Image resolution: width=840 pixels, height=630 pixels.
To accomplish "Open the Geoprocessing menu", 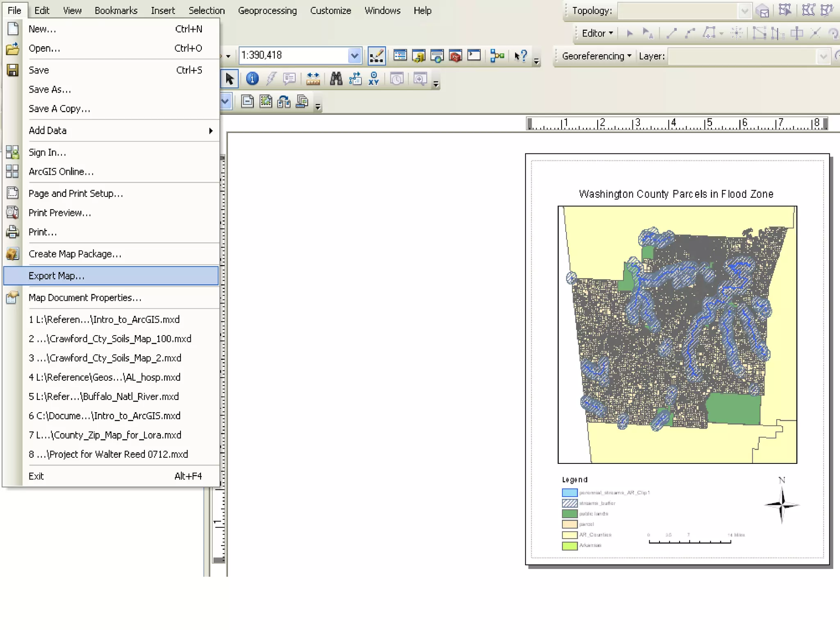I will click(267, 11).
